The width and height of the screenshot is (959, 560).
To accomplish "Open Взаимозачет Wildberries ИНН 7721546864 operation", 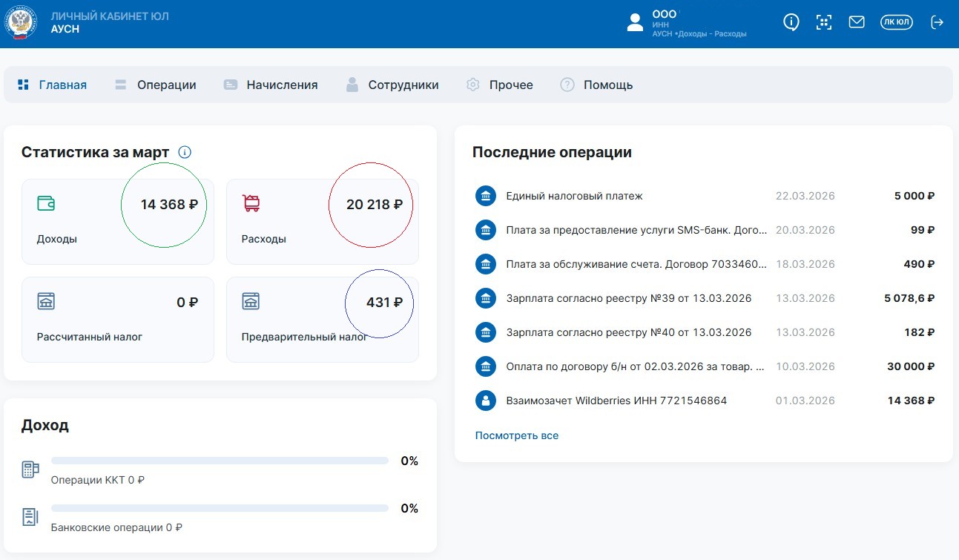I will tap(705, 401).
